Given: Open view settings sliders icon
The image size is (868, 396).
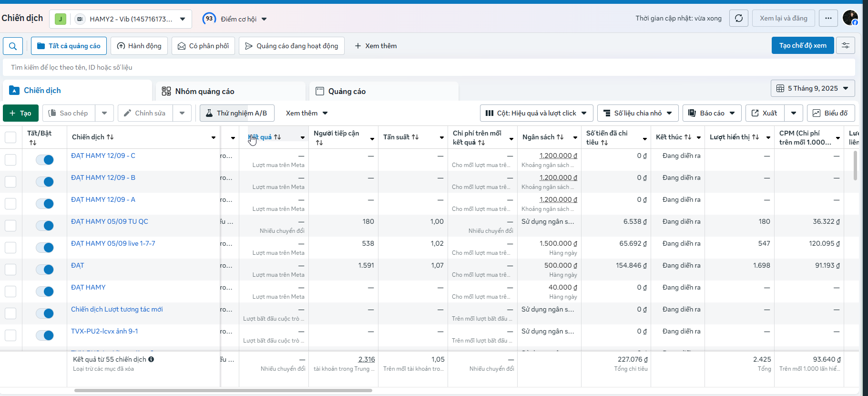Looking at the screenshot, I should point(846,45).
